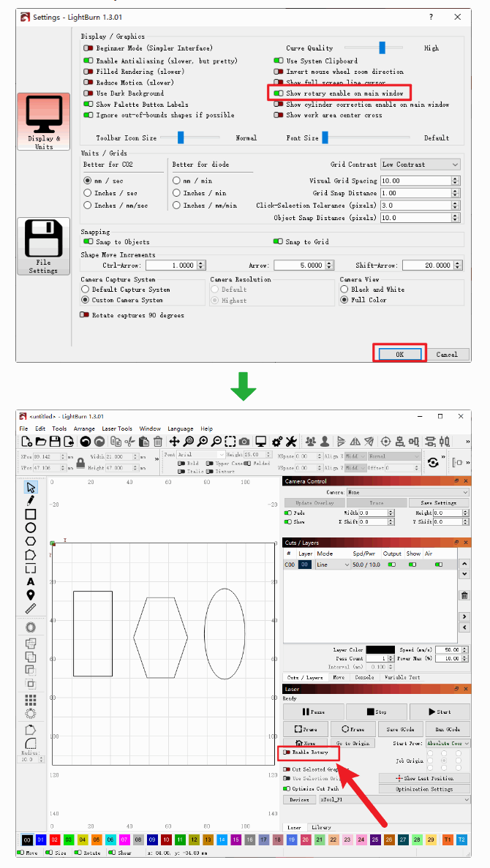Viewport: 490px width, 868px height.
Task: Open Settings gears icon in toolbar
Action: click(277, 441)
